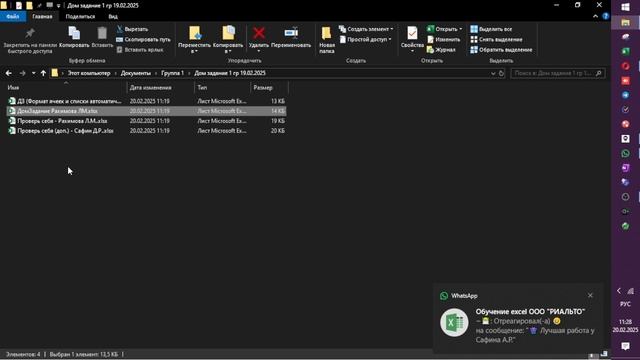Open the WhatsApp notification about Обучение excel ООО

click(x=518, y=318)
